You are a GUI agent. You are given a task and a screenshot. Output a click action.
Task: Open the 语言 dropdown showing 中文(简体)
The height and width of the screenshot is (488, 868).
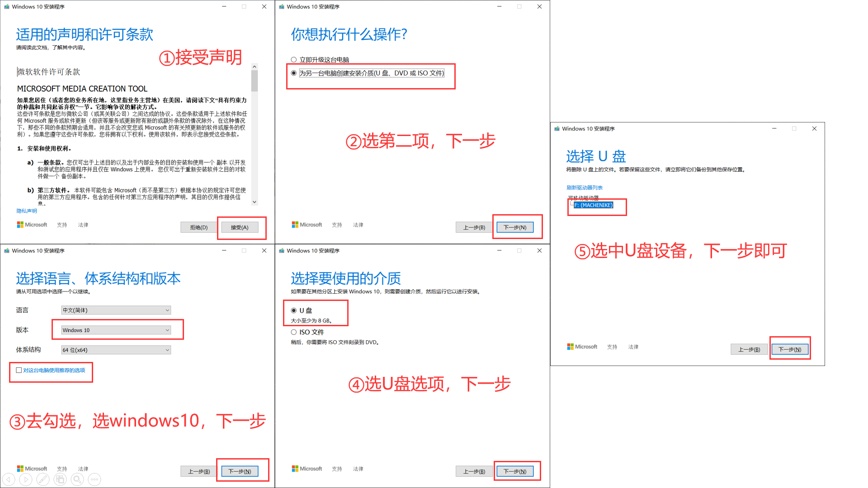[116, 310]
